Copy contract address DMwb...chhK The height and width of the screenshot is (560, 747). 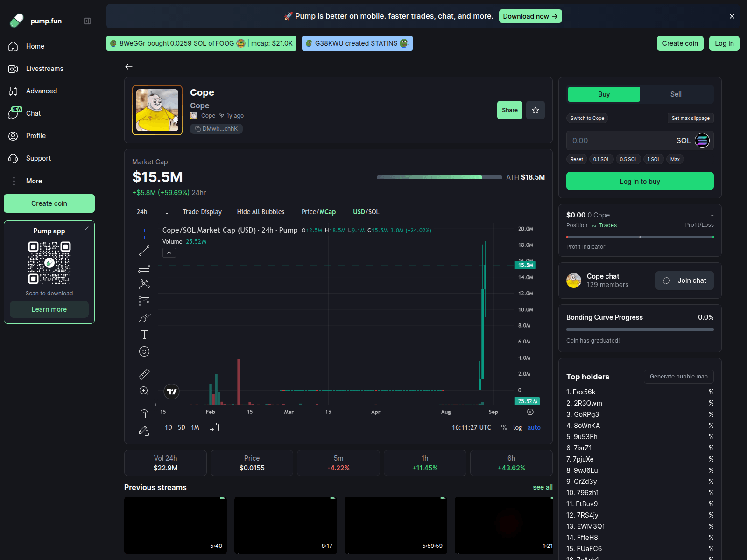tap(216, 129)
